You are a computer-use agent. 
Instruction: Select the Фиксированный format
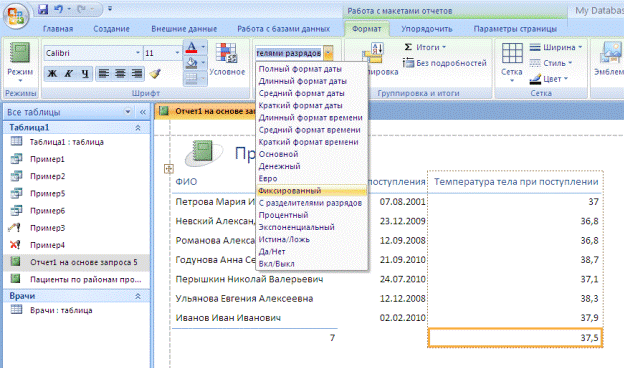(311, 191)
